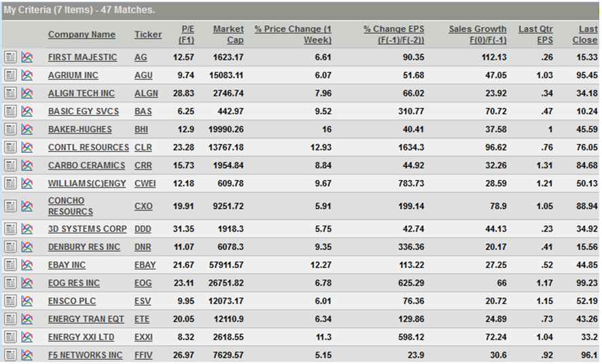The image size is (602, 364).
Task: Sort by the P/E (F1) column header
Action: 188,35
